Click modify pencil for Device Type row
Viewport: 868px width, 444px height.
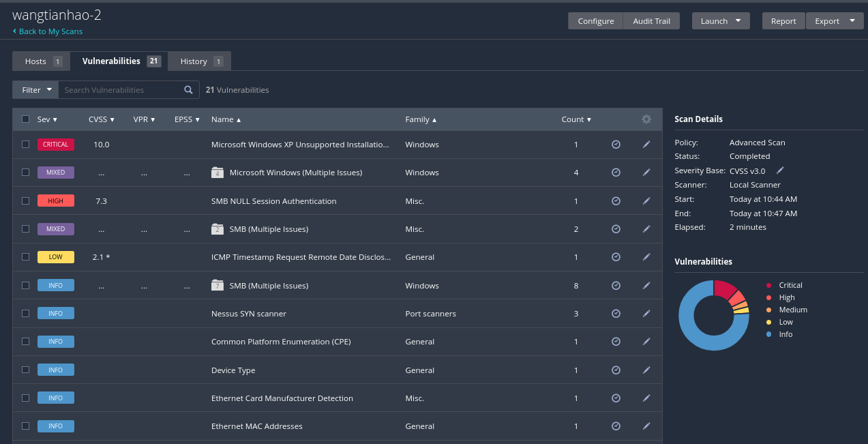click(x=646, y=370)
